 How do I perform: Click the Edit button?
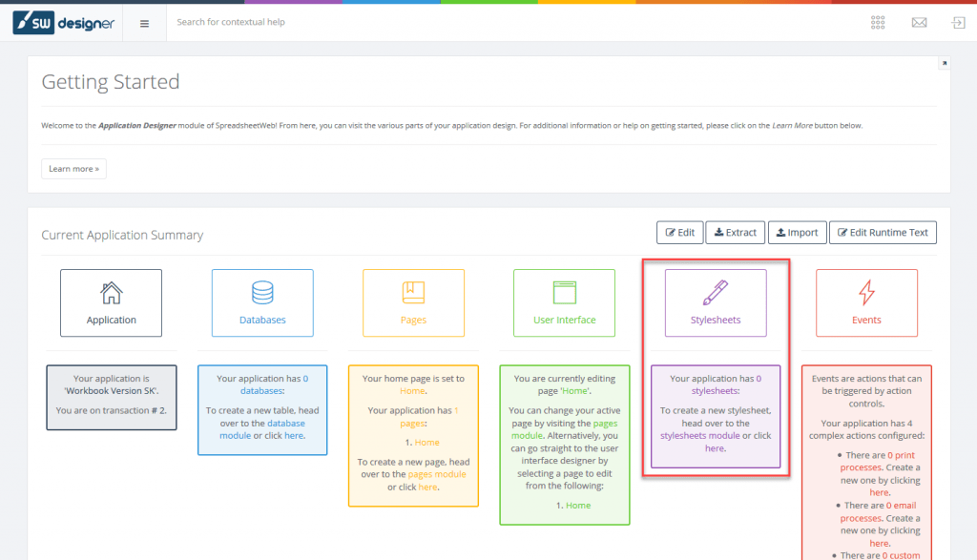[x=679, y=232]
